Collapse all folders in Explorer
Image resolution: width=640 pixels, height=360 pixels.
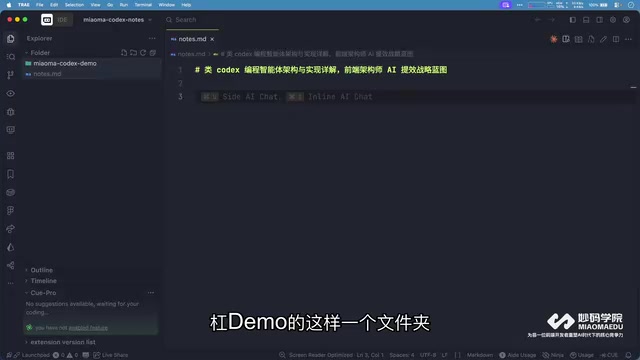pos(153,53)
